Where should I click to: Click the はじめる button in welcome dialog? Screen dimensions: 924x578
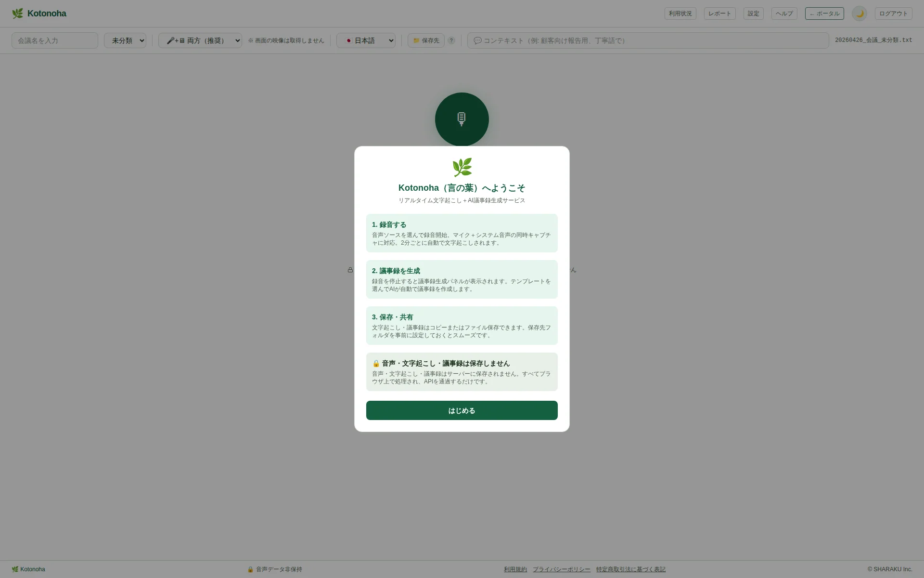coord(462,410)
